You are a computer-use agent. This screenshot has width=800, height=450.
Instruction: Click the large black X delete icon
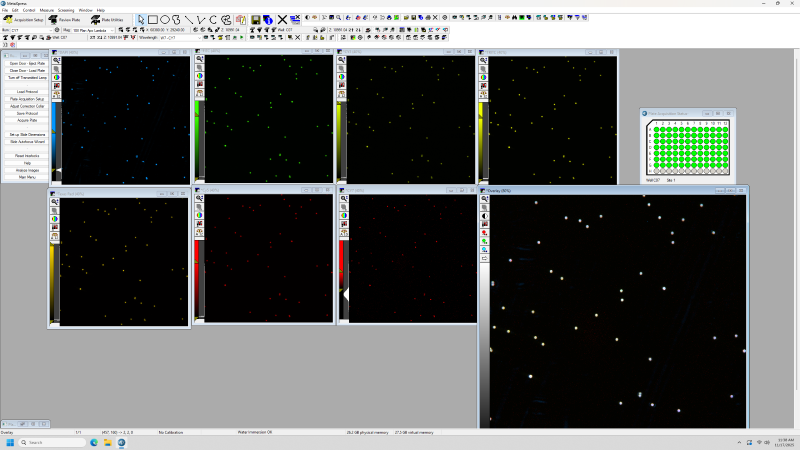click(282, 19)
